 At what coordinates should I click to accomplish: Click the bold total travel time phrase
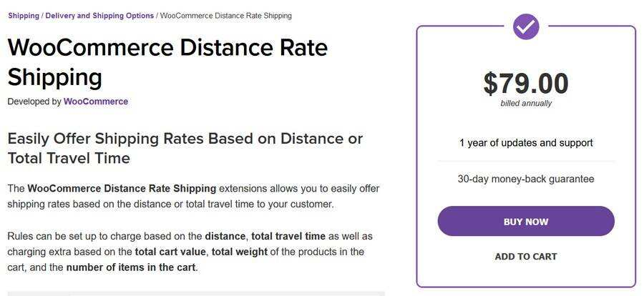point(288,237)
